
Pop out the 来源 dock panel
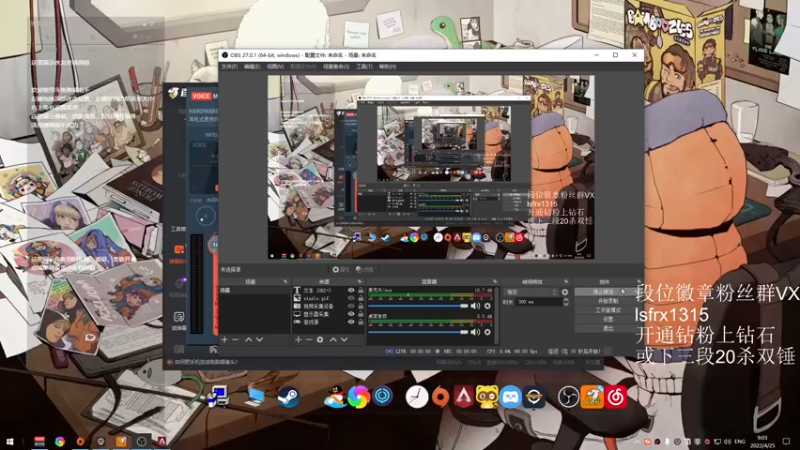pyautogui.click(x=360, y=282)
